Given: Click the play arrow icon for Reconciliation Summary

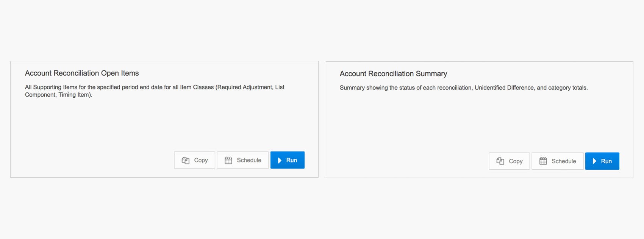Looking at the screenshot, I should click(594, 161).
